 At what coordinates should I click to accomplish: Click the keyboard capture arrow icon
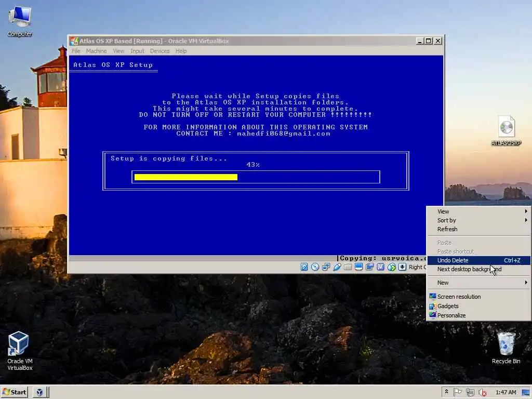click(403, 267)
